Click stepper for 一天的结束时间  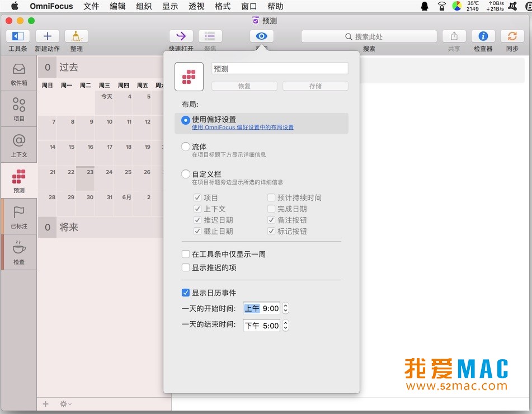[285, 326]
